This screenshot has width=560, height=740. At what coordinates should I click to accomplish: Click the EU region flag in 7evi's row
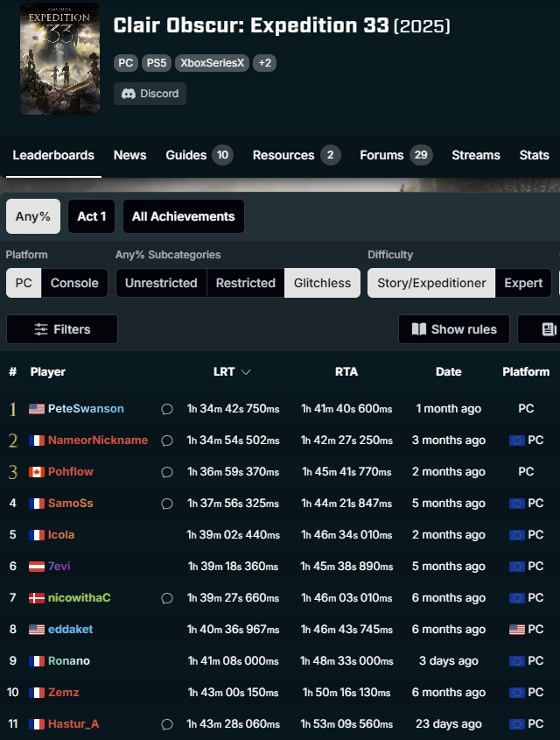click(517, 567)
